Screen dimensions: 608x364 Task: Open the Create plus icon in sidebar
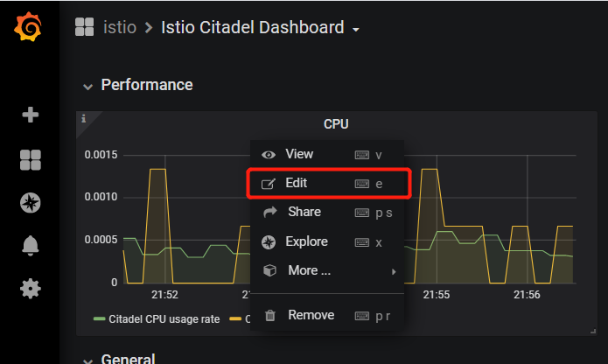point(31,115)
